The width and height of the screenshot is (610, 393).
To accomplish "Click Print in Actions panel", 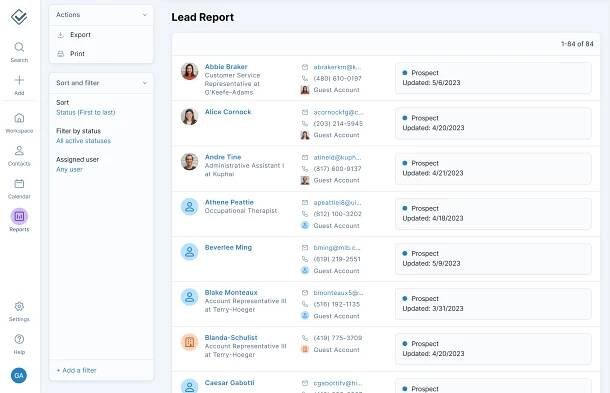I will 77,54.
